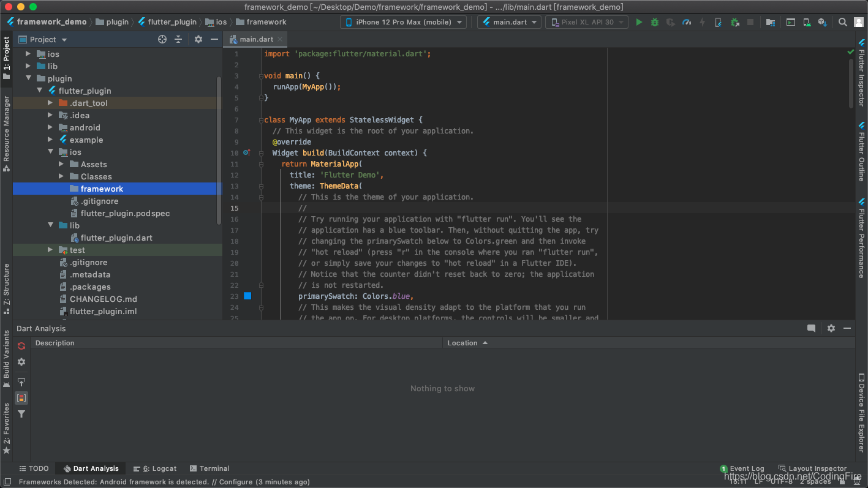Image resolution: width=868 pixels, height=488 pixels.
Task: Collapse the plugin folder
Action: click(28, 78)
